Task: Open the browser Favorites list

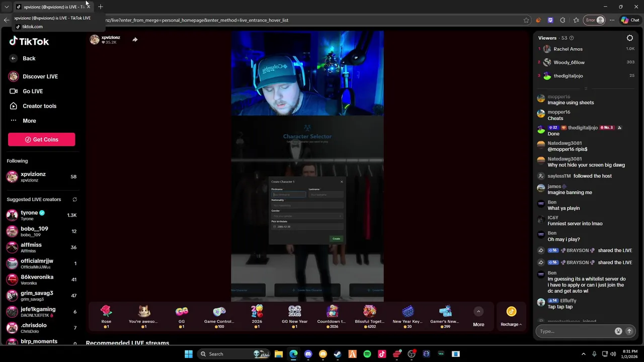Action: coord(576,20)
